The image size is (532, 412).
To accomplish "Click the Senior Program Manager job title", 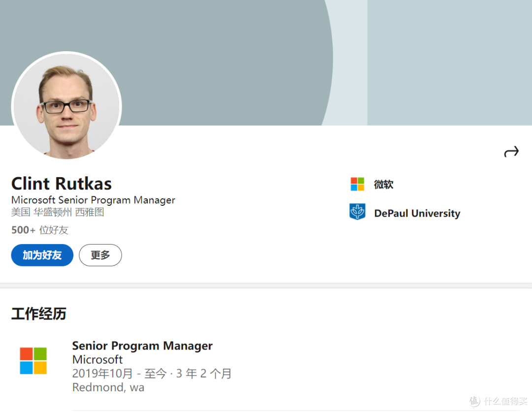I will 142,346.
